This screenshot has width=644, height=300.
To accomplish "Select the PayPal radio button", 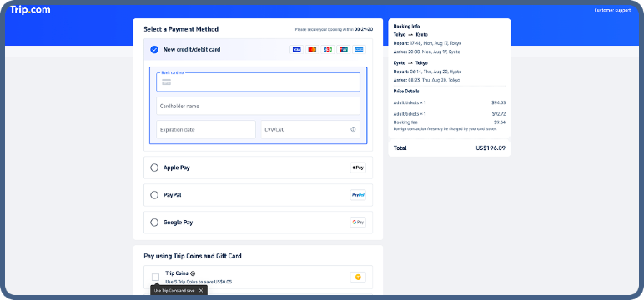I will [154, 195].
